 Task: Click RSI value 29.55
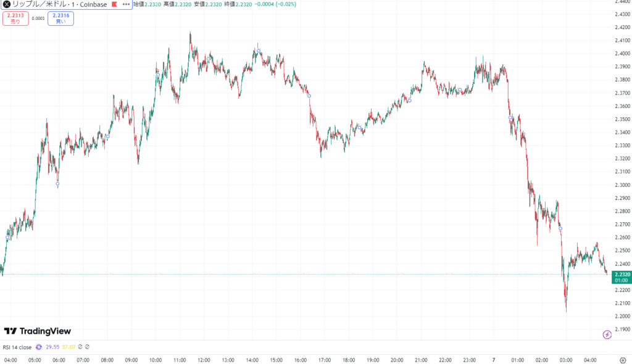tap(52, 347)
